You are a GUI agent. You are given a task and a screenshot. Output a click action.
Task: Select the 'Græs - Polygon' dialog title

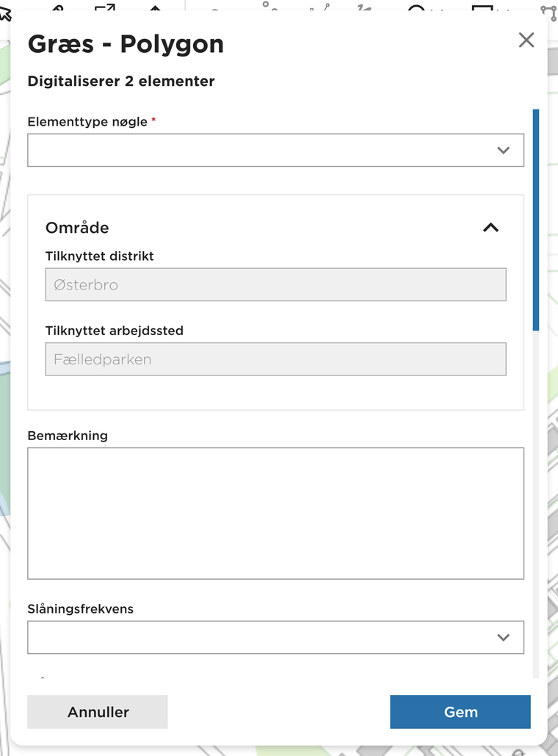(126, 44)
